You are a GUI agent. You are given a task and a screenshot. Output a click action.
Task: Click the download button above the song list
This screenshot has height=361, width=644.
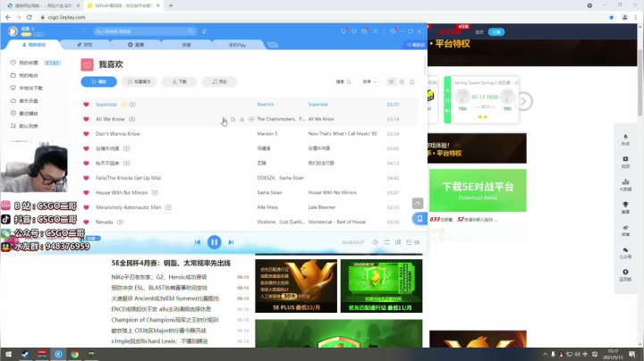click(x=179, y=81)
